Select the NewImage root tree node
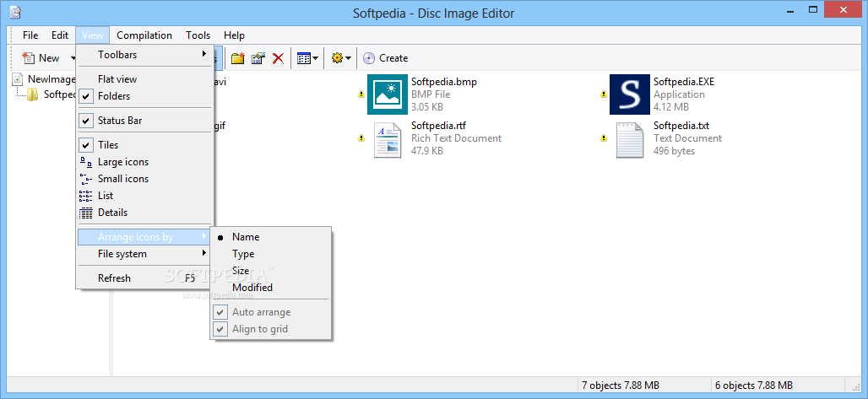Image resolution: width=868 pixels, height=399 pixels. 44,79
